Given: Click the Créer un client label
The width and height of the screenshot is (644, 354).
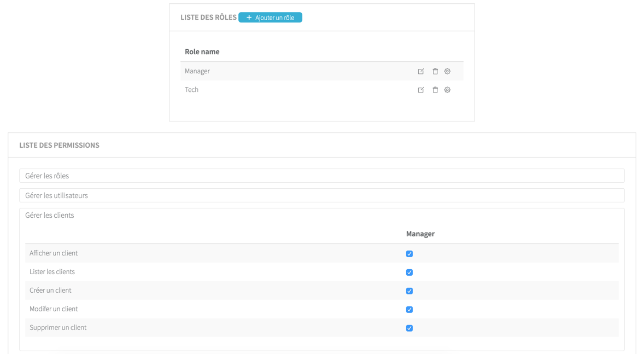Looking at the screenshot, I should [x=50, y=290].
